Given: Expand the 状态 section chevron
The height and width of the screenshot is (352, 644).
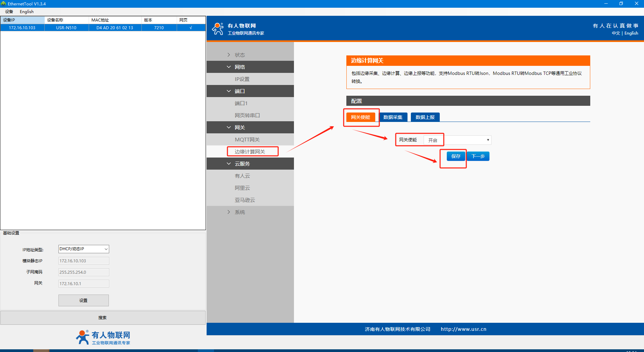Looking at the screenshot, I should (x=229, y=55).
